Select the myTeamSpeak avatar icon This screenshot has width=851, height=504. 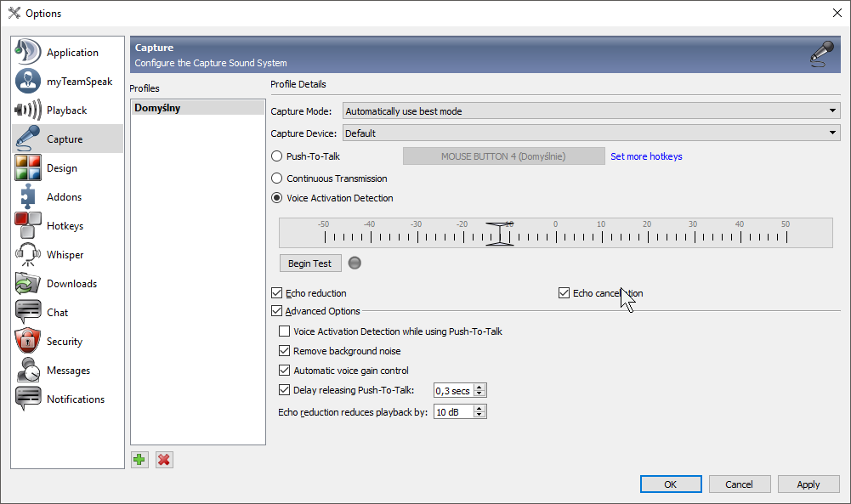(x=27, y=82)
